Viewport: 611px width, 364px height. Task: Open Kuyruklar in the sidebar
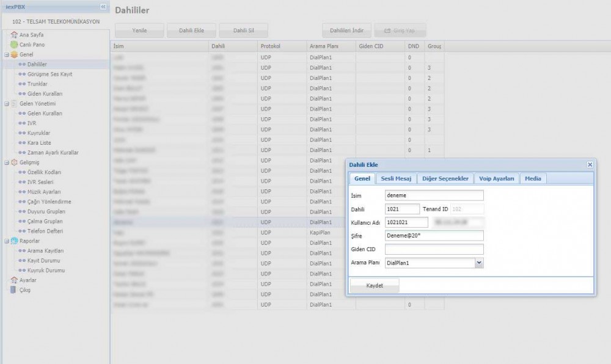pyautogui.click(x=38, y=133)
